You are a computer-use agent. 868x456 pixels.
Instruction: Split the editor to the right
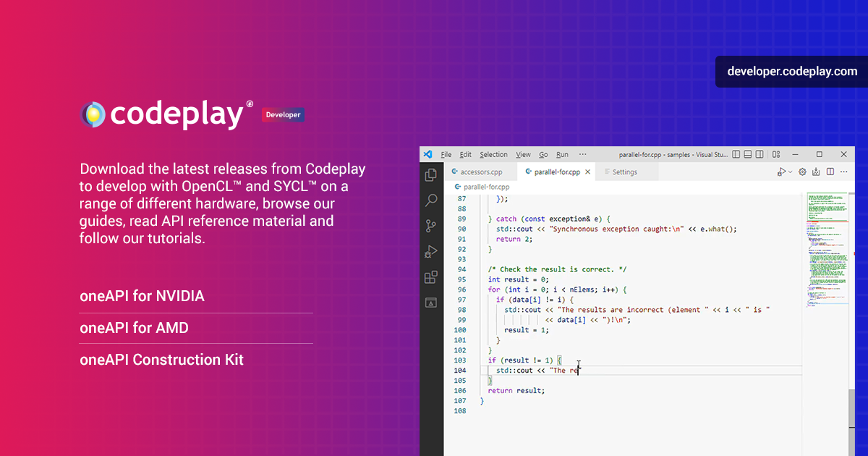[x=830, y=172]
